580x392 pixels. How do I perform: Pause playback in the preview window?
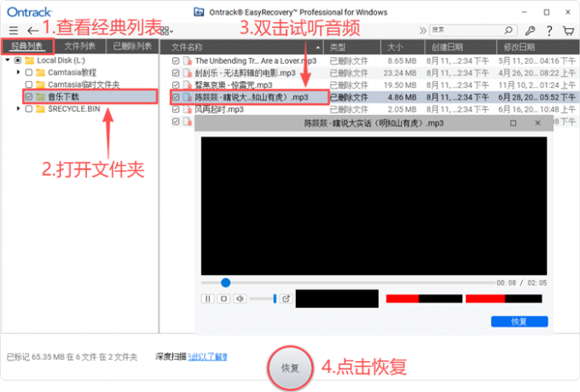(x=208, y=298)
